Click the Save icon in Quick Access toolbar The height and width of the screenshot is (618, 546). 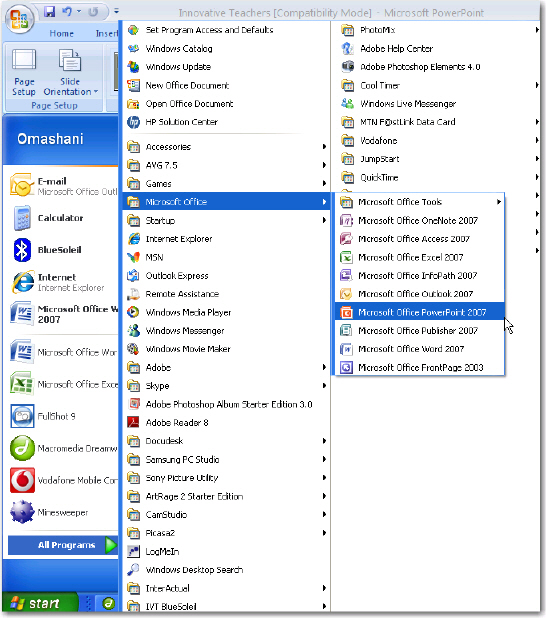coord(50,11)
